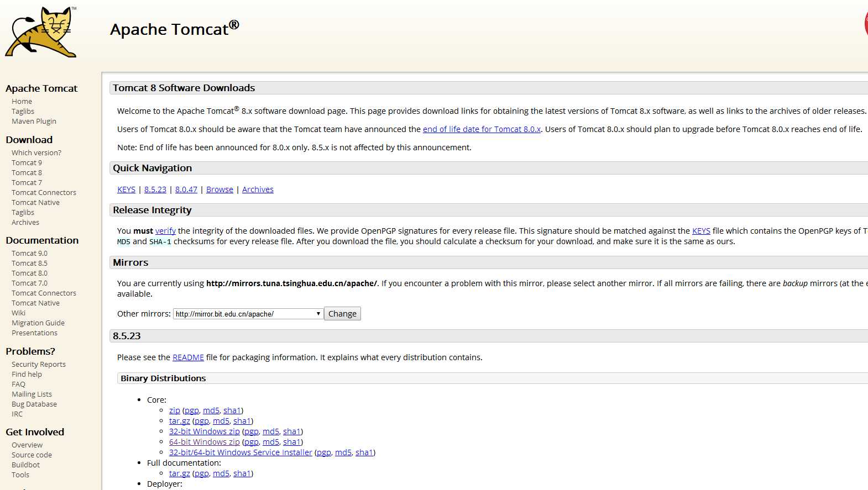Click the Apache Tomcat cat logo

pyautogui.click(x=41, y=32)
